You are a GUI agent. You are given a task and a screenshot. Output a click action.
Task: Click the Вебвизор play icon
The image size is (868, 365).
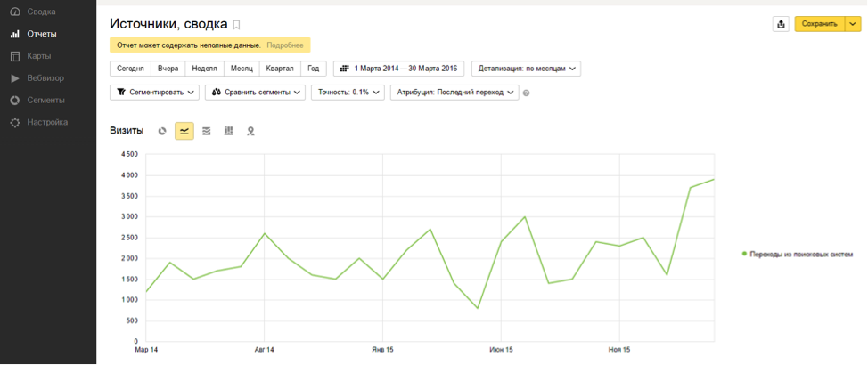[15, 78]
